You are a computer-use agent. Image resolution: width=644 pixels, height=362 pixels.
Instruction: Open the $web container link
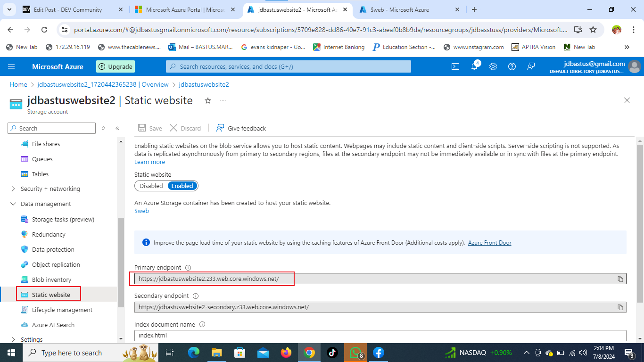coord(141,211)
